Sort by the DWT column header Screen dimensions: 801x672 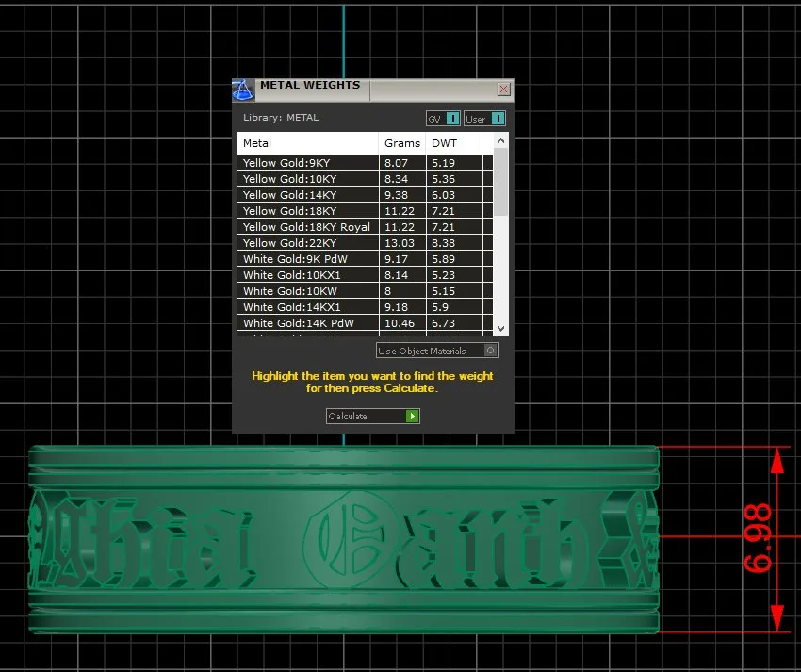[x=453, y=143]
